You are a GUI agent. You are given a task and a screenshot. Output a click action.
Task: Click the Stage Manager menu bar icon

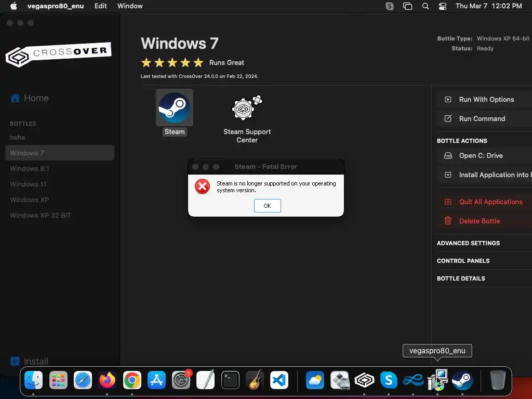coord(407,6)
